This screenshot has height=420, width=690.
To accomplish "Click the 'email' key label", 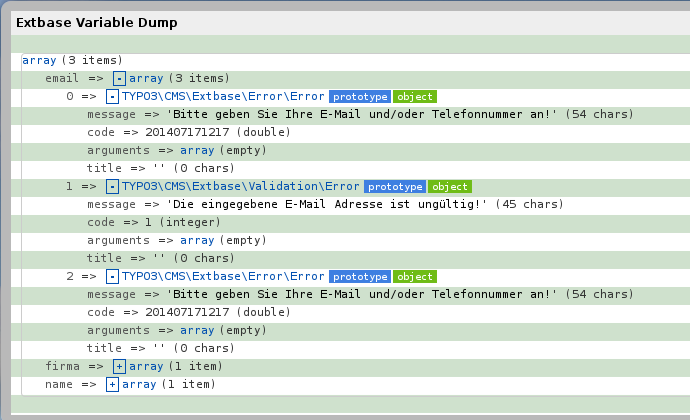I will point(62,78).
